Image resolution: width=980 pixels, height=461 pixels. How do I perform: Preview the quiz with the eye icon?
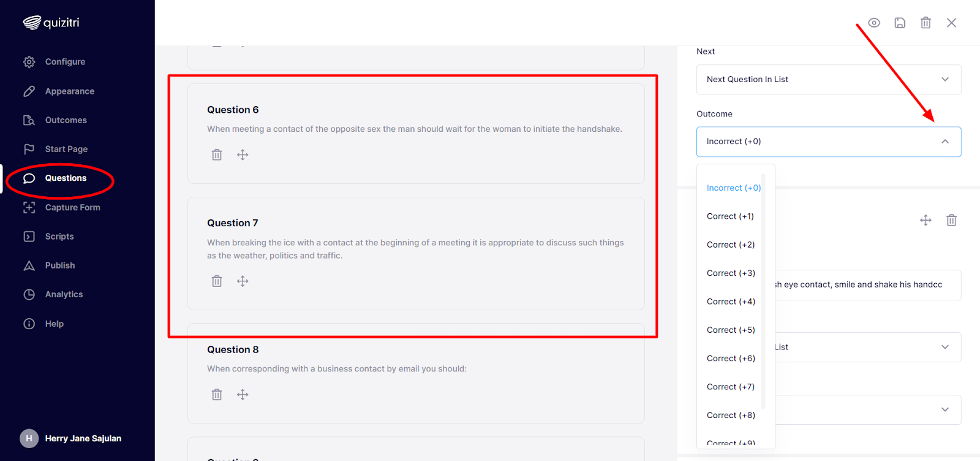[x=874, y=23]
